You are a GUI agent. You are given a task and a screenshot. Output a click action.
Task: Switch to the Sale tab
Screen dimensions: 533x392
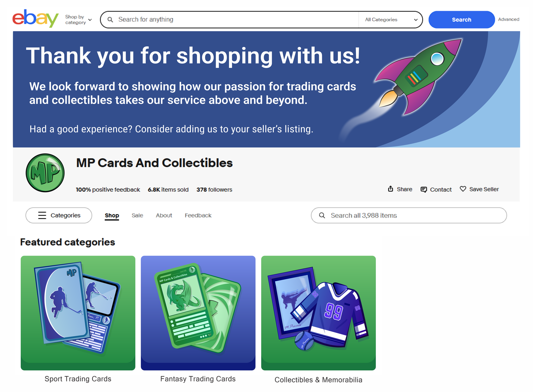coord(137,215)
